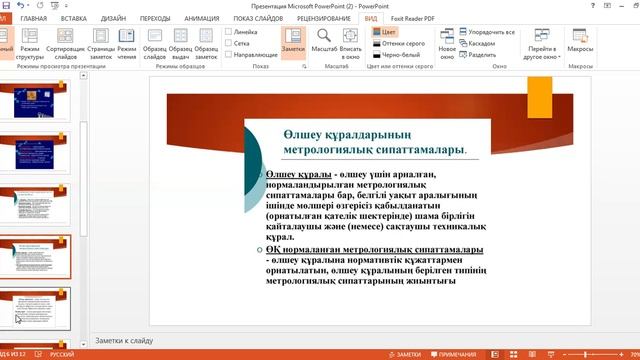
Task: Open the Макросы macros button
Action: (580, 41)
